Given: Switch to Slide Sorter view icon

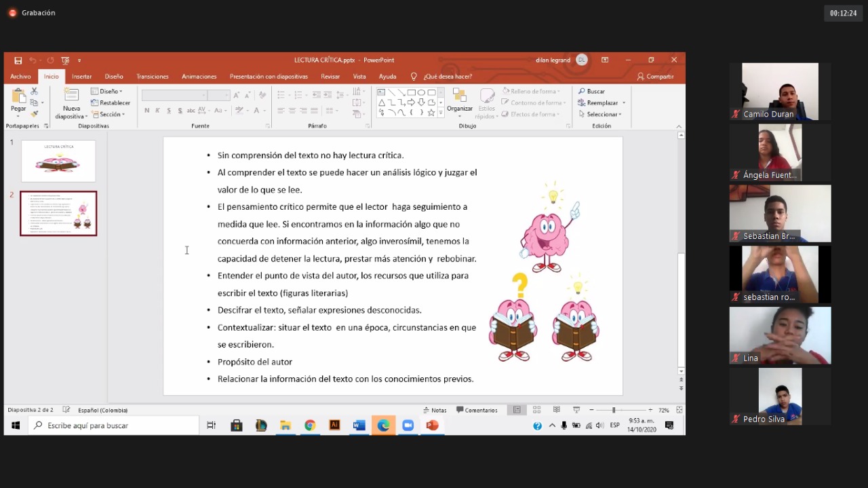Looking at the screenshot, I should [536, 410].
